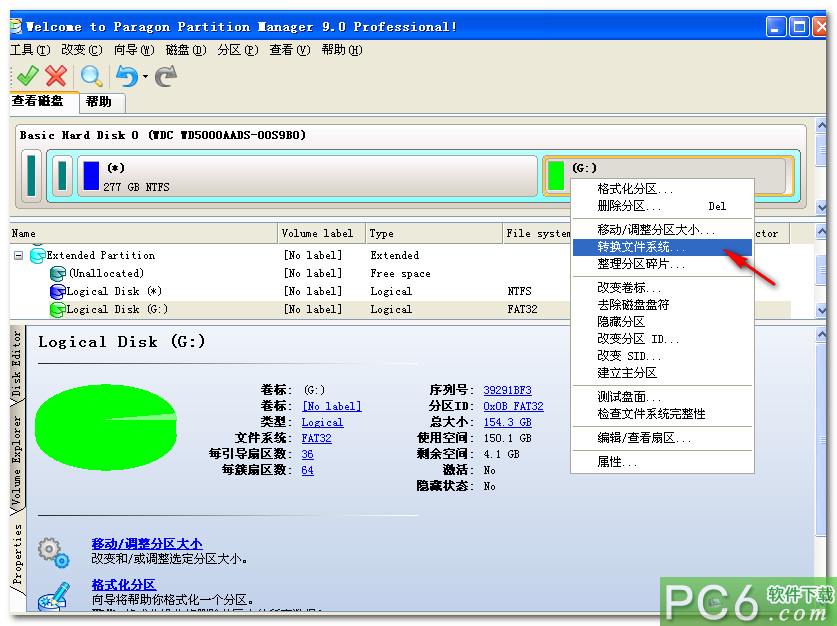Redo operation using gray arrow icon
This screenshot has height=626, width=837.
(166, 76)
